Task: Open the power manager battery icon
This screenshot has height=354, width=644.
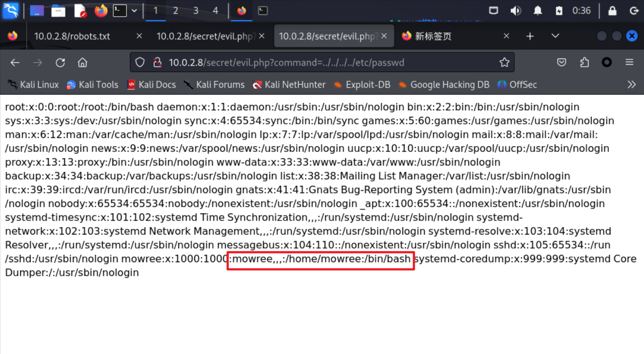Action: [559, 11]
